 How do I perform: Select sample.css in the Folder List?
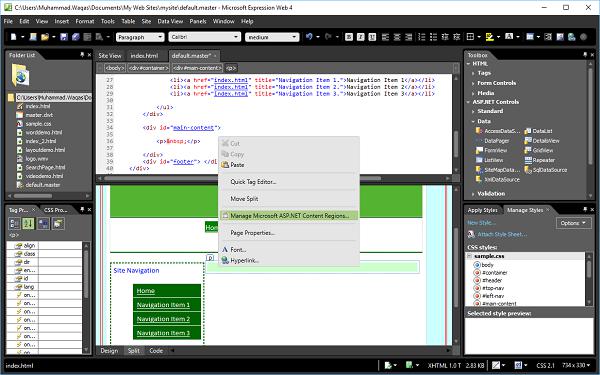[38, 124]
